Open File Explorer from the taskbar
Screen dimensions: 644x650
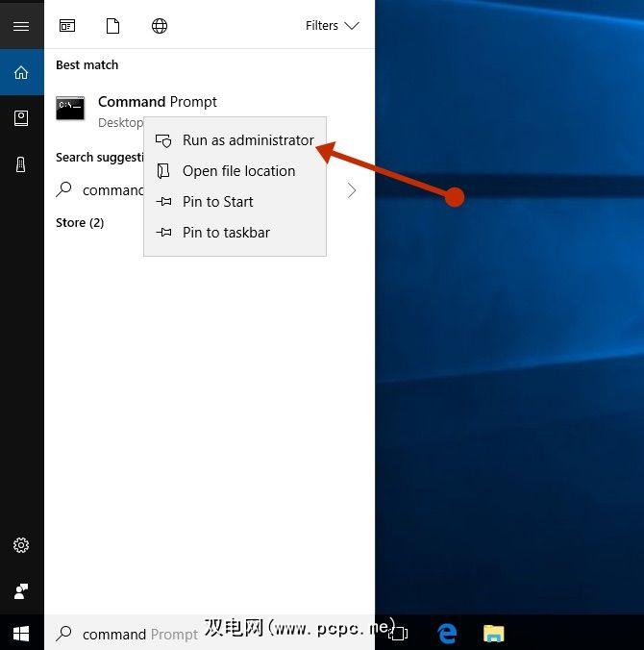pyautogui.click(x=493, y=634)
